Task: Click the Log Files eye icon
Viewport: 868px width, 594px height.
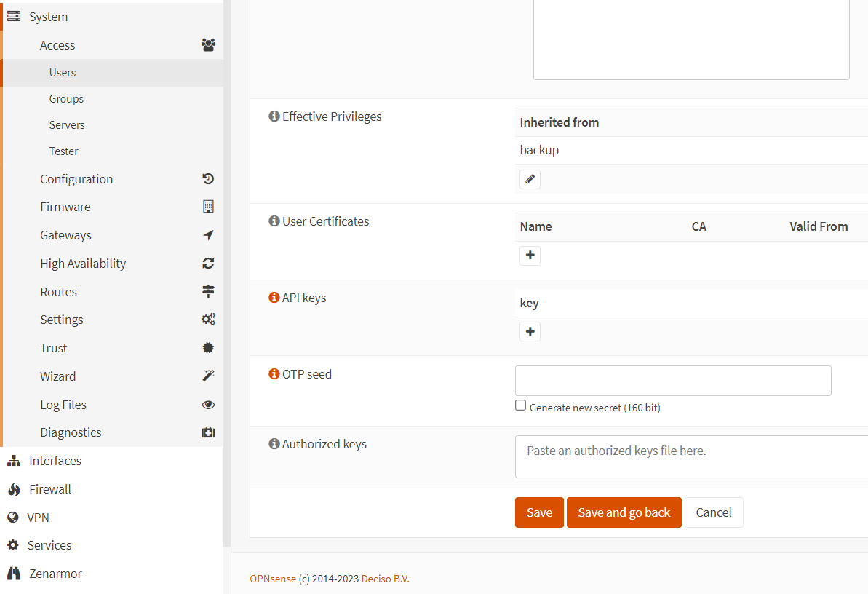Action: (x=208, y=405)
